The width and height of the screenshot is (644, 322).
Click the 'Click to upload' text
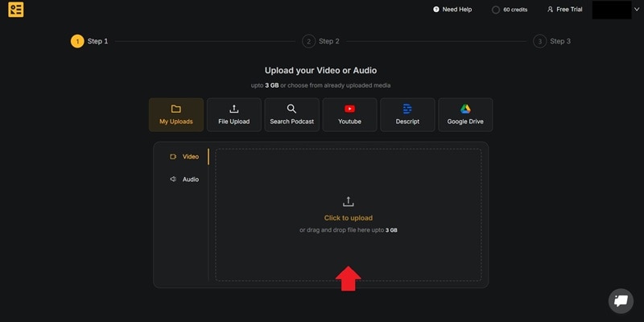pyautogui.click(x=349, y=217)
